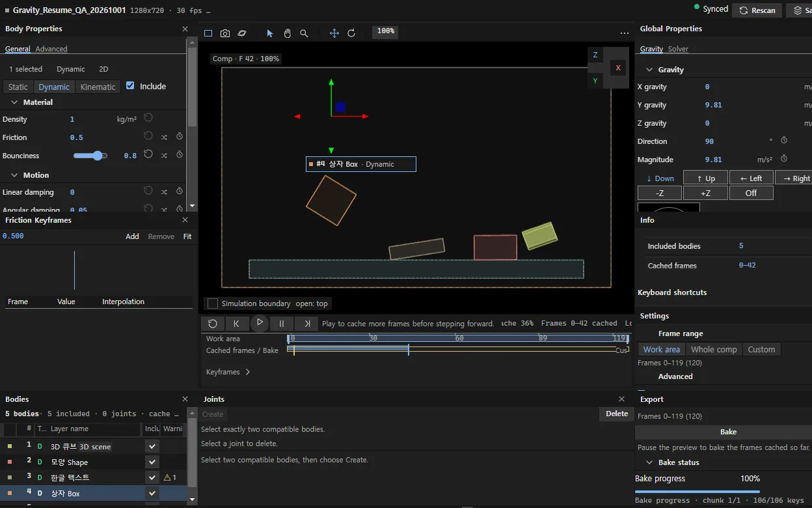Select the arrow selection tool
Screen dimensions: 812x508
pos(270,33)
